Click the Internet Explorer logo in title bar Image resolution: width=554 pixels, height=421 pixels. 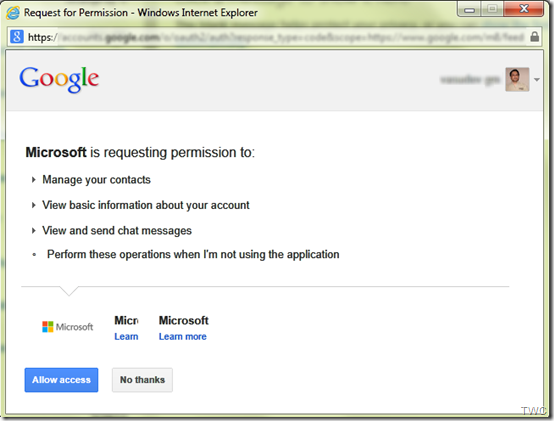(x=13, y=13)
